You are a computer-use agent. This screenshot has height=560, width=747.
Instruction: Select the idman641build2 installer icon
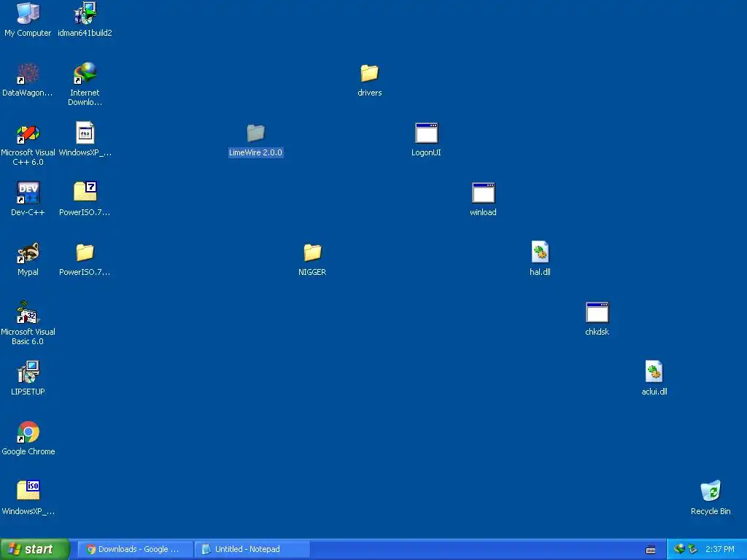pyautogui.click(x=85, y=19)
